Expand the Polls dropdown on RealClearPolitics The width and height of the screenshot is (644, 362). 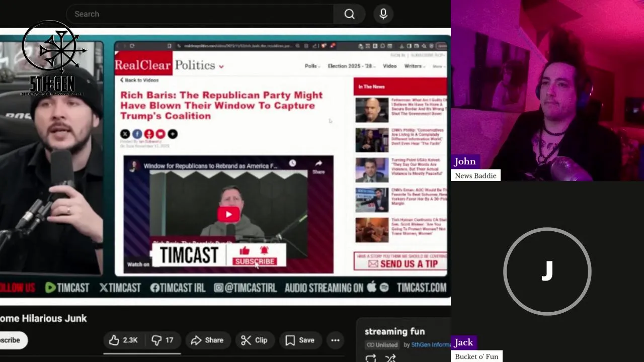tap(312, 66)
